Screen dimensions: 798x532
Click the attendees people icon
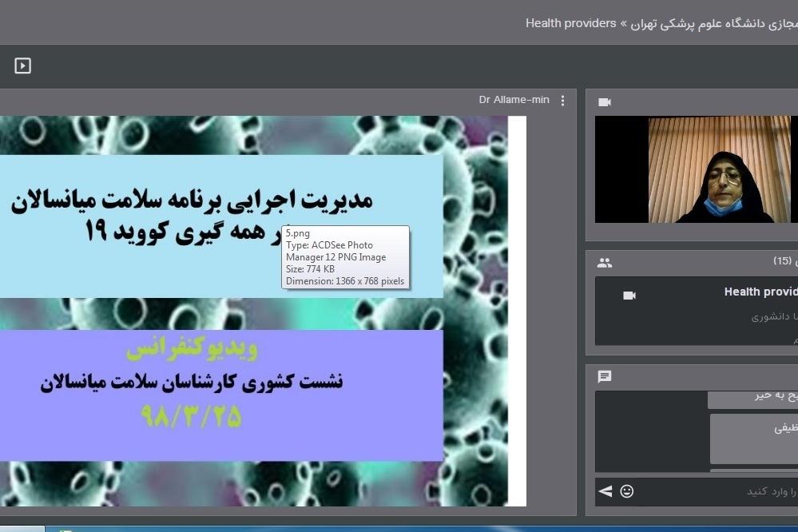[x=605, y=262]
